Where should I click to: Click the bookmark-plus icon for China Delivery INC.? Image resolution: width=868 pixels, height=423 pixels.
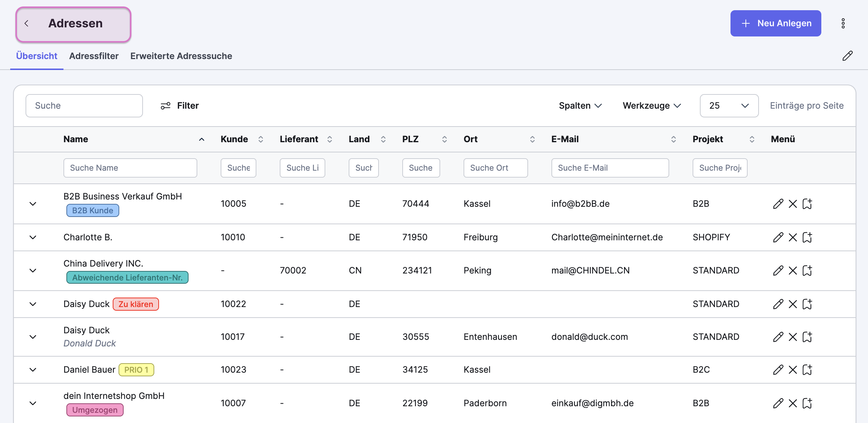[807, 271]
